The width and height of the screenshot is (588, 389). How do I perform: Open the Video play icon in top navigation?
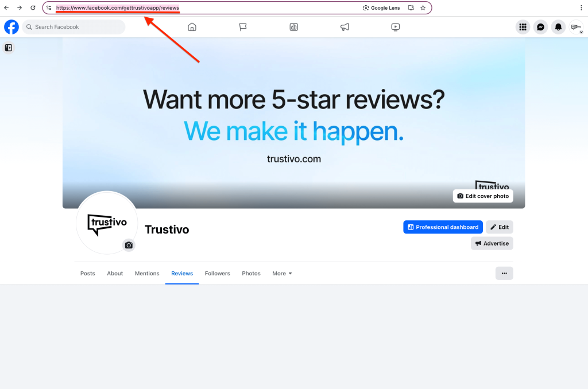tap(395, 27)
